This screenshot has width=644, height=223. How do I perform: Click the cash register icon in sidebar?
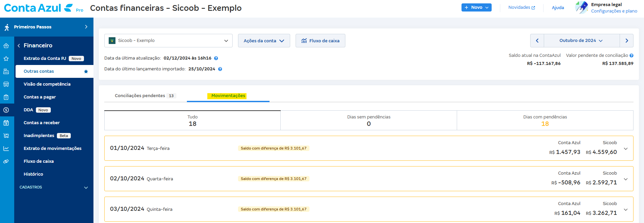coord(6,71)
